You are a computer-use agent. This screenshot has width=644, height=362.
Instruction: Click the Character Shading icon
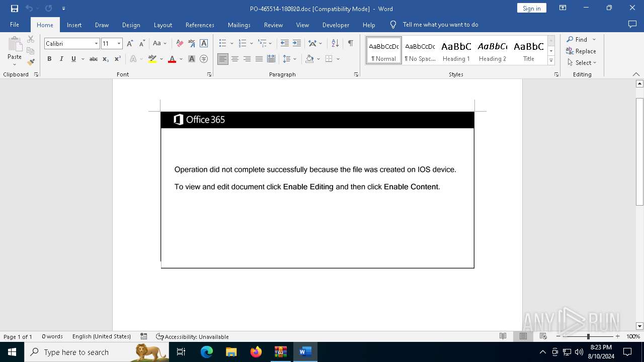[x=192, y=59]
